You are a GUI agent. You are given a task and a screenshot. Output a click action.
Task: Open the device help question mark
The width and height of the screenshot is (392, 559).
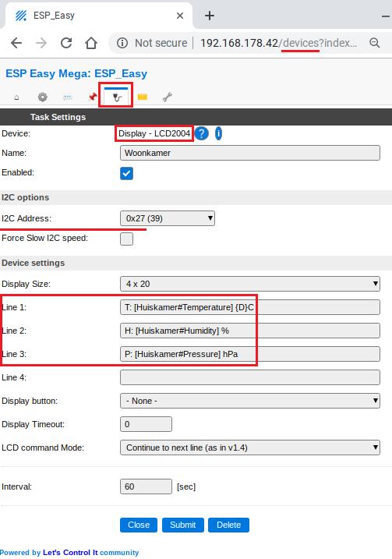tap(202, 133)
